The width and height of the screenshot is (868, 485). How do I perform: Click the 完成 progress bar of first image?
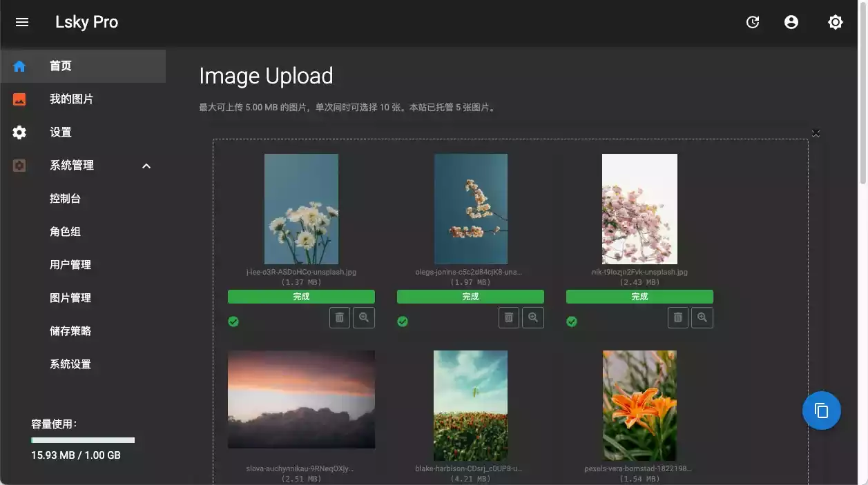[x=301, y=297]
